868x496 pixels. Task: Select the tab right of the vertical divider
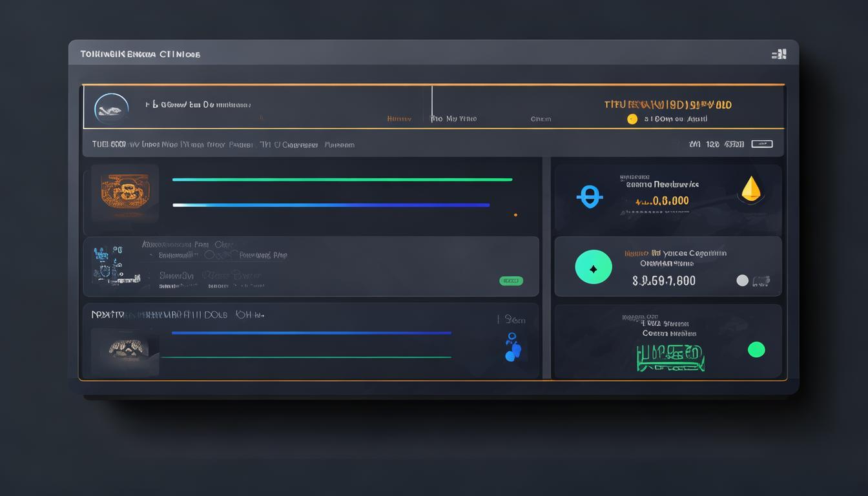pyautogui.click(x=453, y=119)
